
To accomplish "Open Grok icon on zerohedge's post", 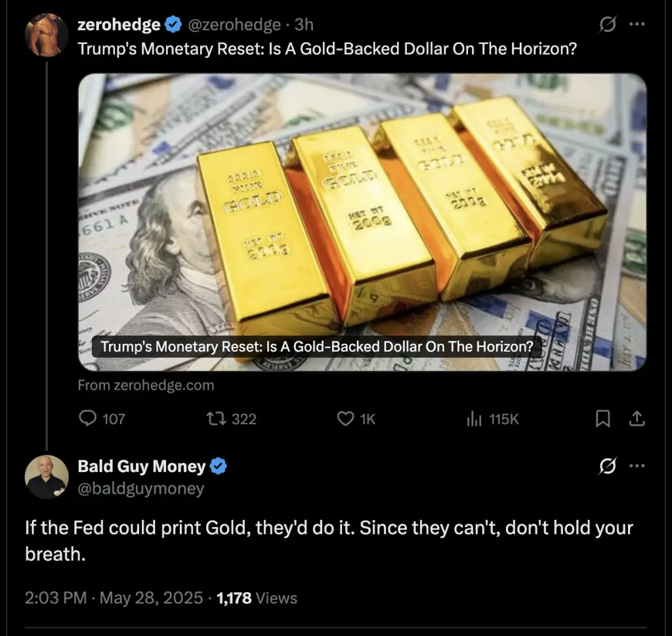I will (x=607, y=24).
